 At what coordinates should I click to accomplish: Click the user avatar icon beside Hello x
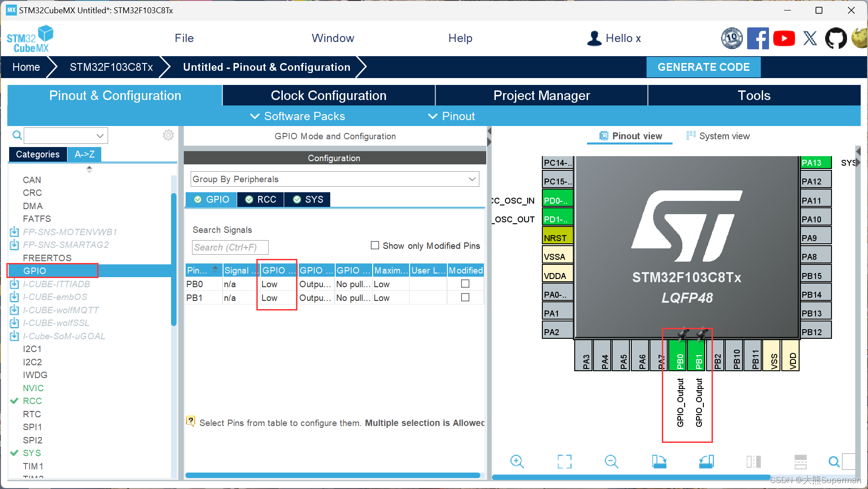click(594, 38)
